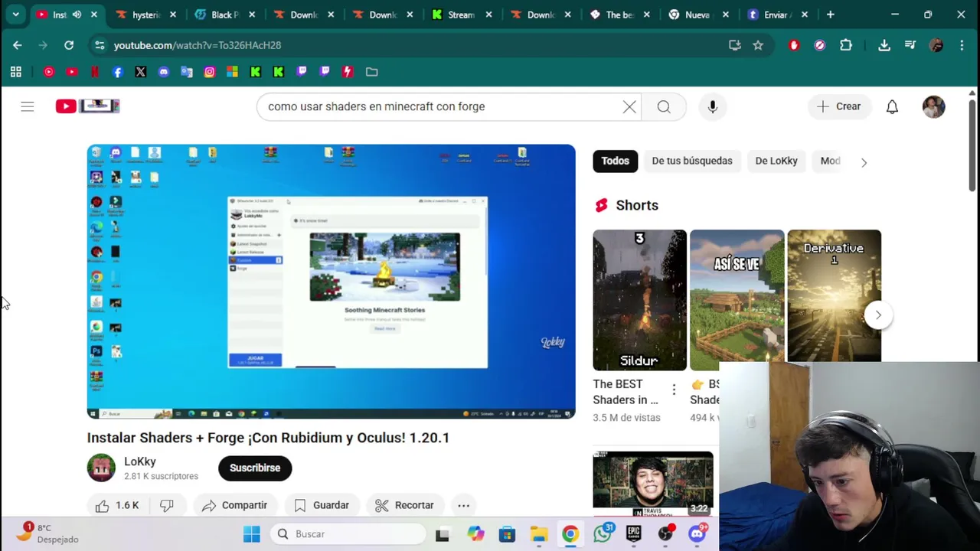
Task: Install app icon in address bar
Action: coord(735,45)
